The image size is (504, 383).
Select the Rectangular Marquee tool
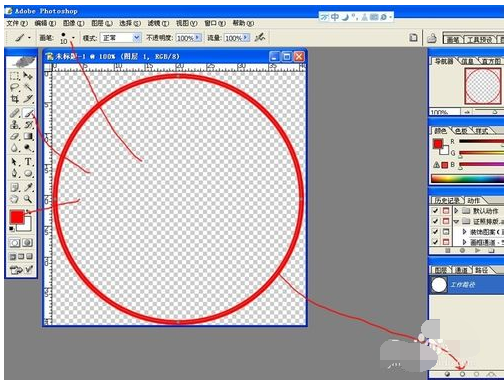(14, 76)
